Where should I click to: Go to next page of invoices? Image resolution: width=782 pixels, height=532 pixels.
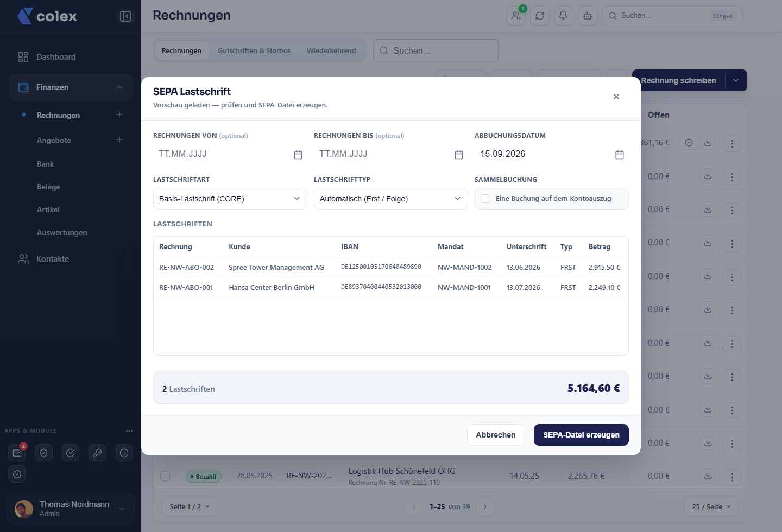tap(485, 506)
